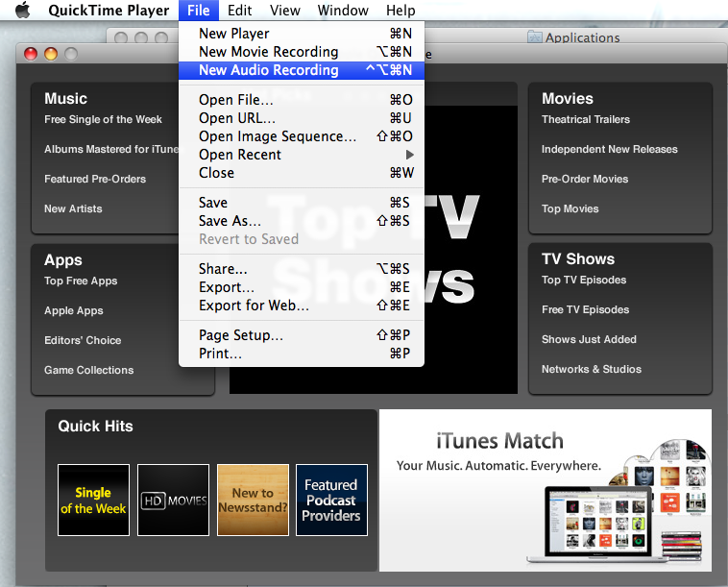Click Applications folder icon in background window

(x=535, y=37)
